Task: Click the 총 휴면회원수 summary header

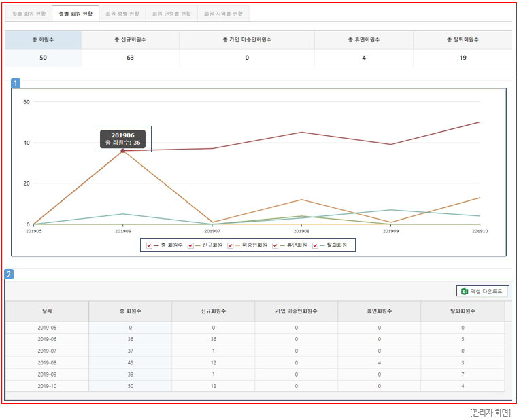Action: [x=364, y=39]
